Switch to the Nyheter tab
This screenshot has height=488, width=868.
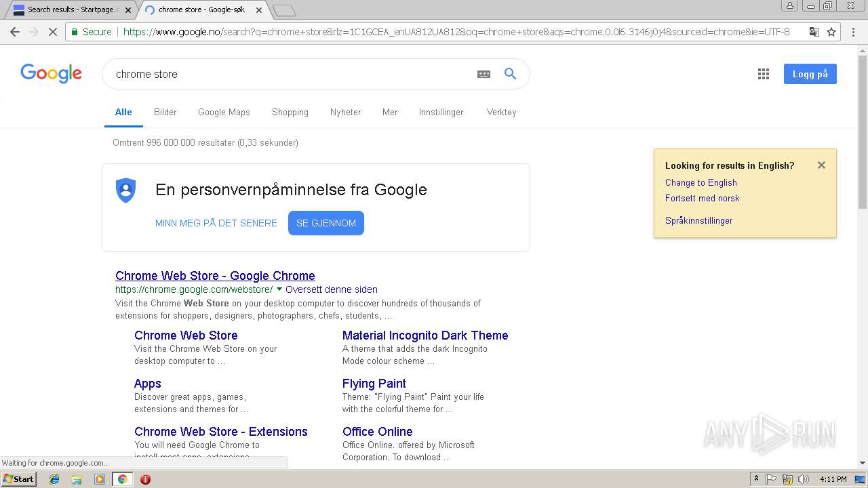[x=345, y=112]
